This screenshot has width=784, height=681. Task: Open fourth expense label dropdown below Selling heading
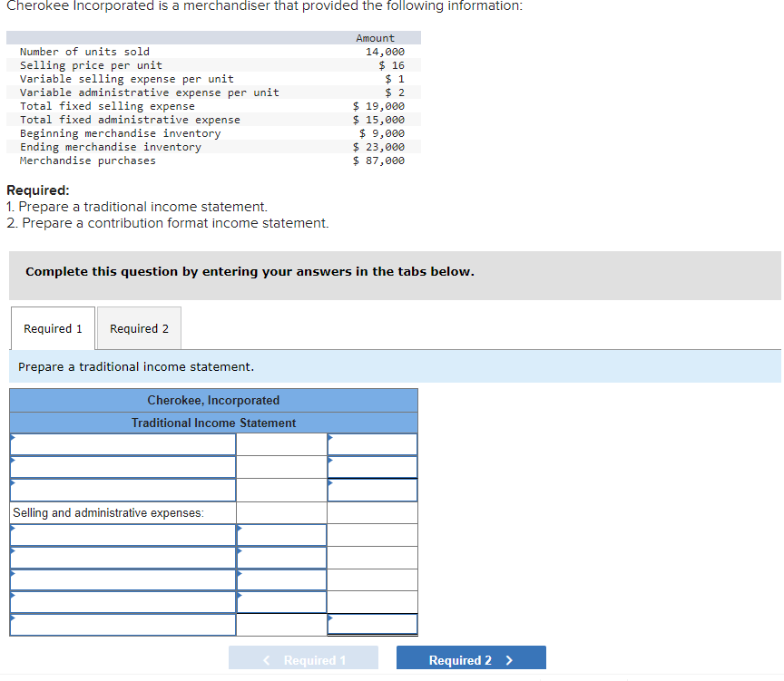(123, 602)
